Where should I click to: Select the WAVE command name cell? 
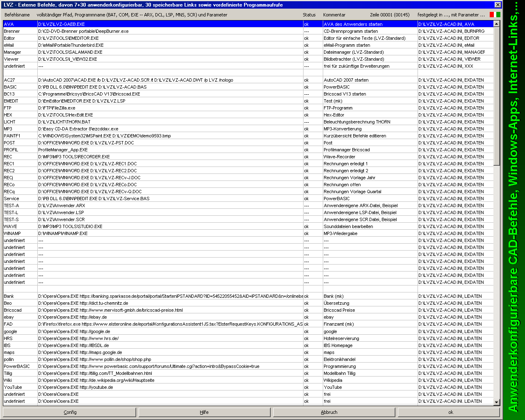[x=20, y=226]
